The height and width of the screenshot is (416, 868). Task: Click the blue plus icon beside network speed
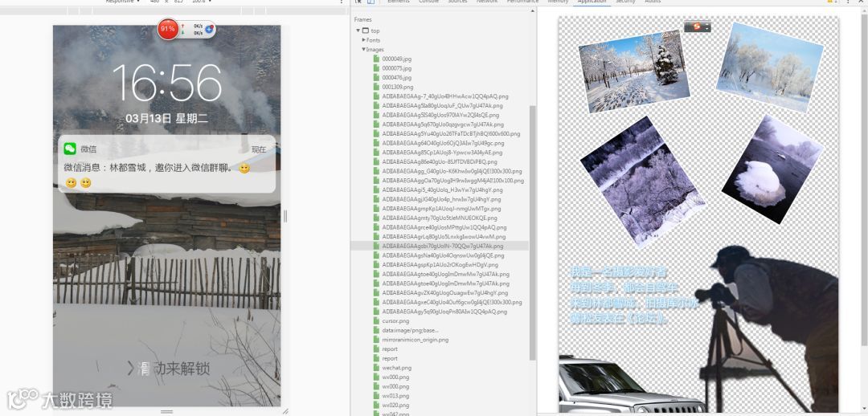pyautogui.click(x=209, y=30)
